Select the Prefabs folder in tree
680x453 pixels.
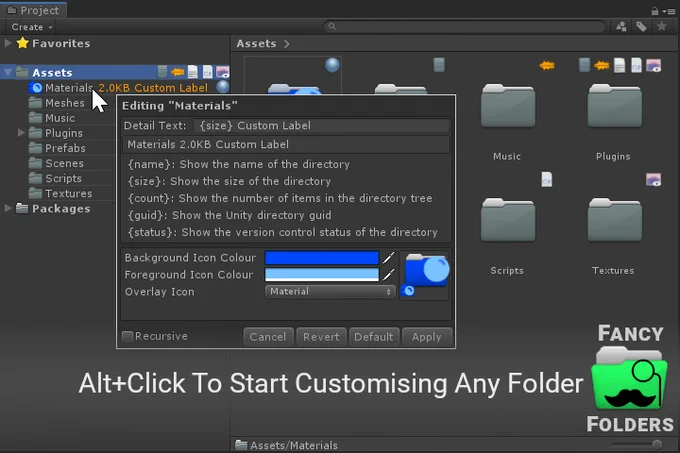point(65,148)
